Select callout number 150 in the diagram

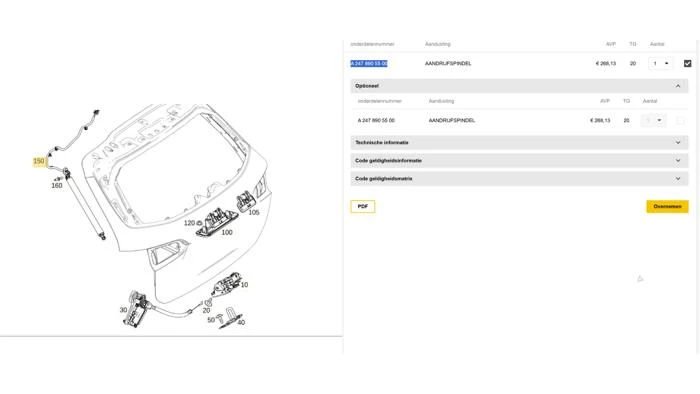point(39,161)
